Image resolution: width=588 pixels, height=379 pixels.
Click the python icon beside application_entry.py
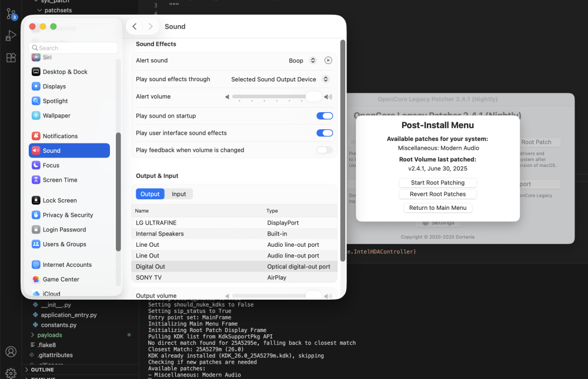(35, 315)
